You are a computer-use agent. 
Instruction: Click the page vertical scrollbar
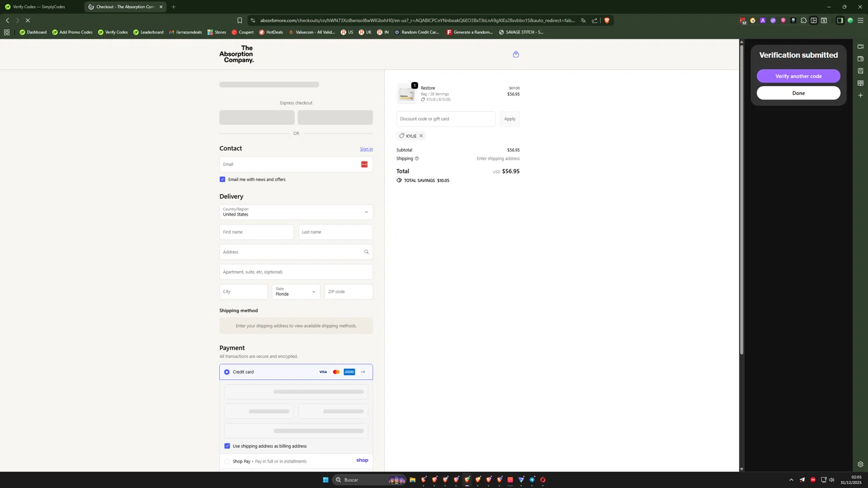742,199
